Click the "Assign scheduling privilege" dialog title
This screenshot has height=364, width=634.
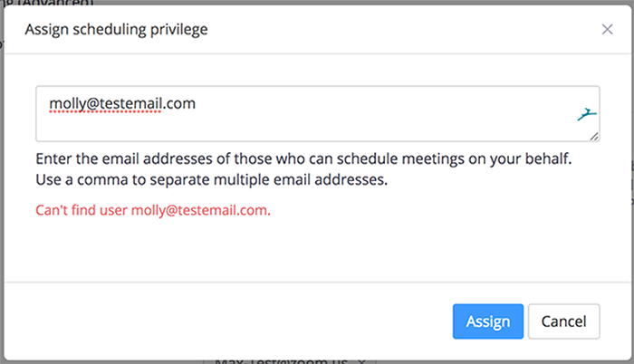point(116,29)
